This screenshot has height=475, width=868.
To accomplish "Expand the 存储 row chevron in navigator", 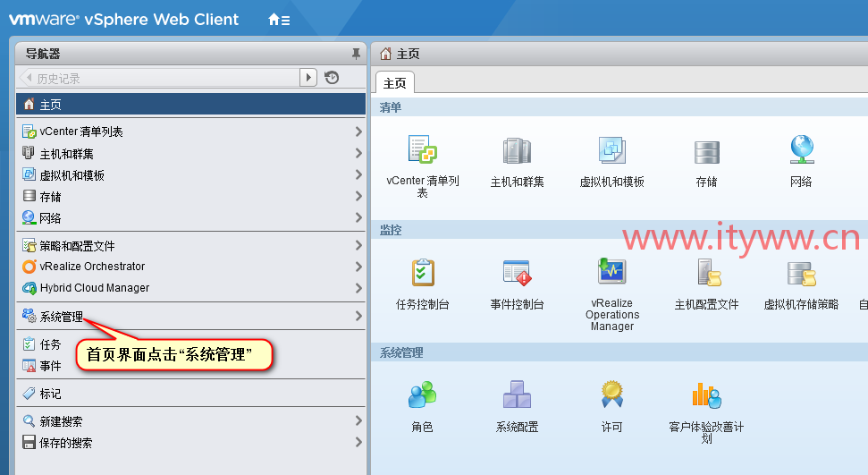I will coord(358,196).
